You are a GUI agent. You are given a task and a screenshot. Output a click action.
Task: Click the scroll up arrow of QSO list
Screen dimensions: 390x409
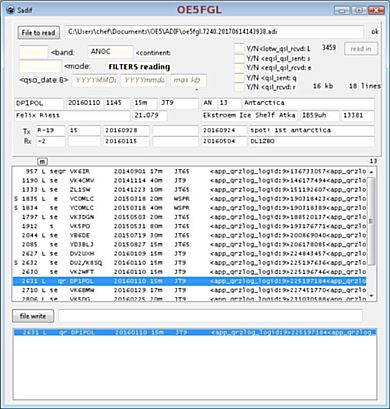pyautogui.click(x=371, y=172)
